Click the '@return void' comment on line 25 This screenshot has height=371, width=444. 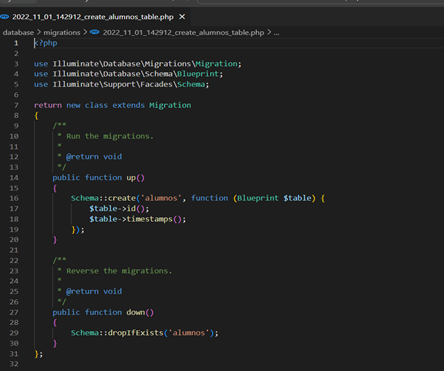pos(94,291)
